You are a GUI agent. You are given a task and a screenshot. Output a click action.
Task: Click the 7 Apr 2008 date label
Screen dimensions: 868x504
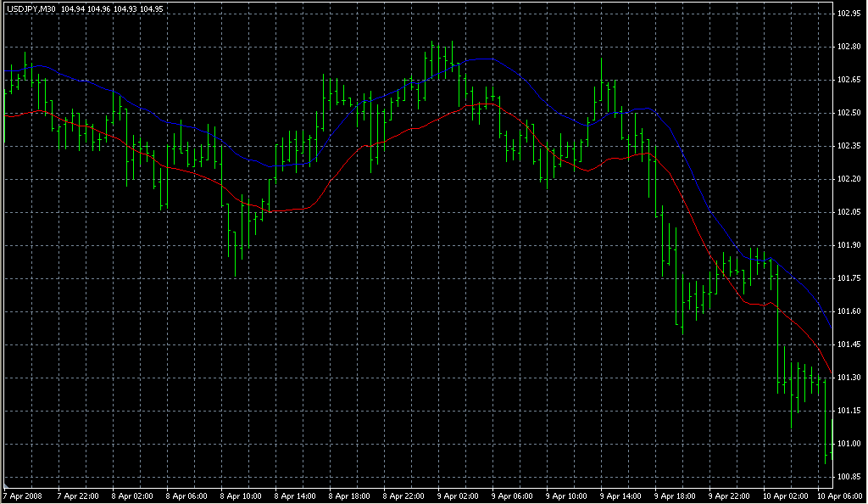(x=22, y=495)
